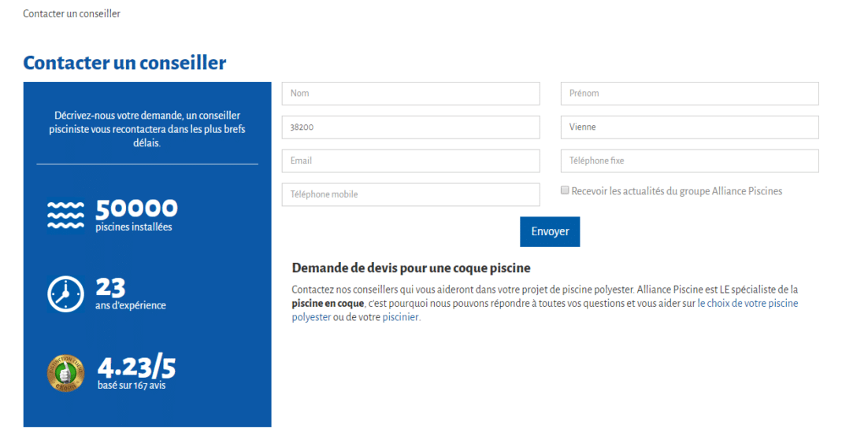The image size is (868, 443).
Task: Click the Demande de devis heading
Action: coord(410,268)
